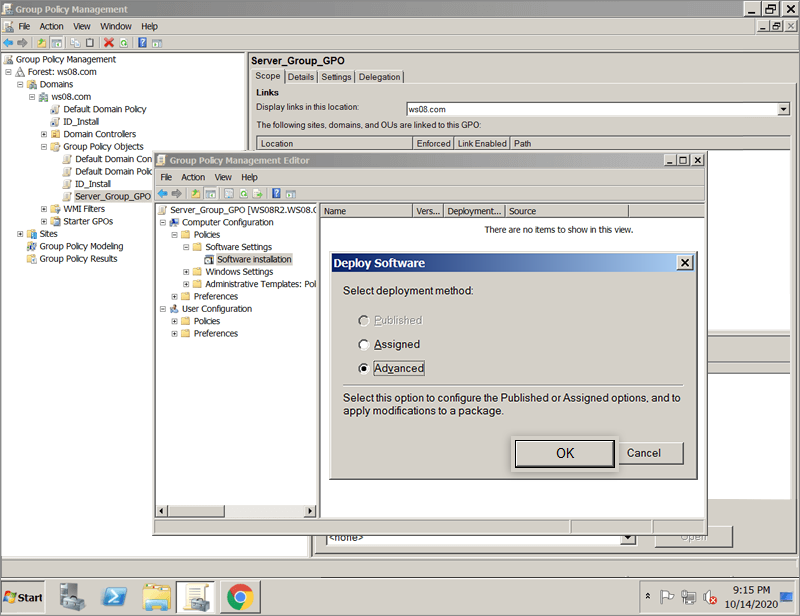Click the Export List icon in editor toolbar
Viewport: 800px width, 616px height.
pos(258,193)
